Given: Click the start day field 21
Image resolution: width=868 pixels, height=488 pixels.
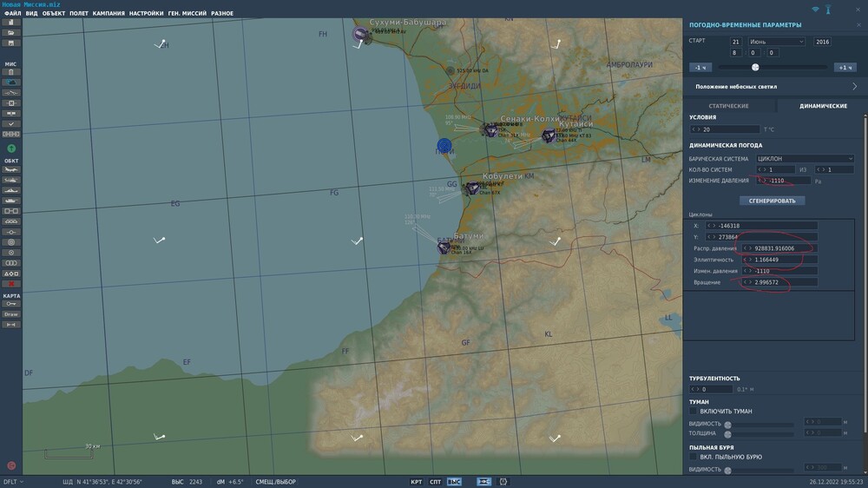Looking at the screenshot, I should (x=736, y=42).
